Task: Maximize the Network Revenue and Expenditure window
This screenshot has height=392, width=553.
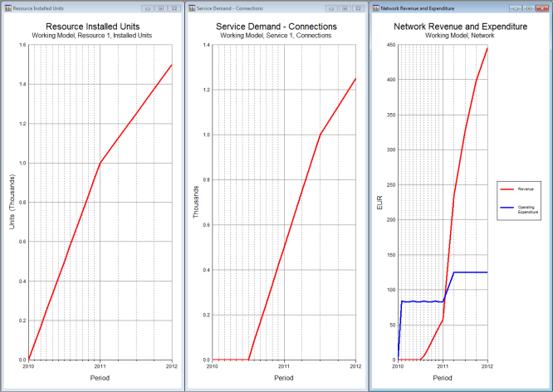Action: (528, 7)
